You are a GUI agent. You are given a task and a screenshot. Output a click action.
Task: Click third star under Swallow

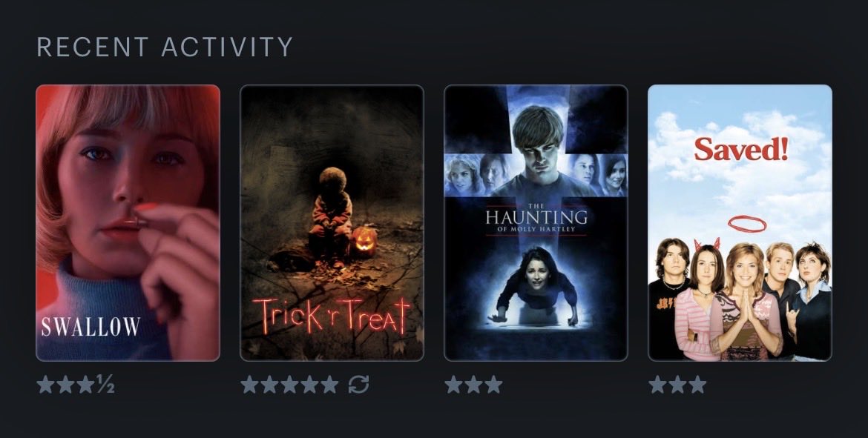click(86, 385)
